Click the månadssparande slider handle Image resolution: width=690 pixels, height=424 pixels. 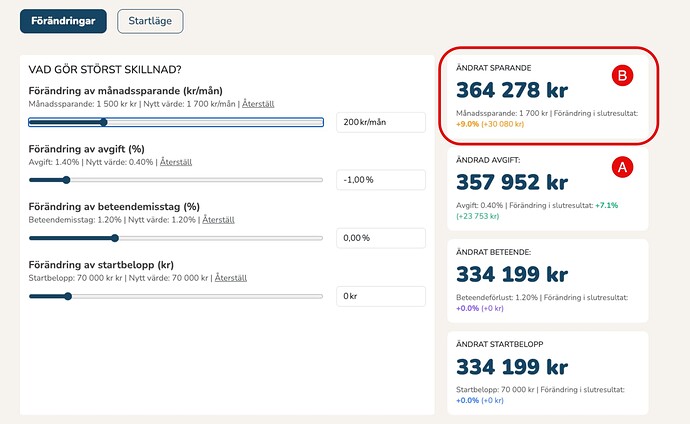[103, 122]
